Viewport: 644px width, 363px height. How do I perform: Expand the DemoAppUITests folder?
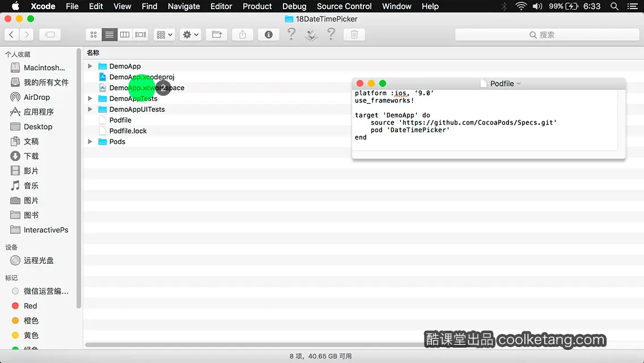[90, 109]
